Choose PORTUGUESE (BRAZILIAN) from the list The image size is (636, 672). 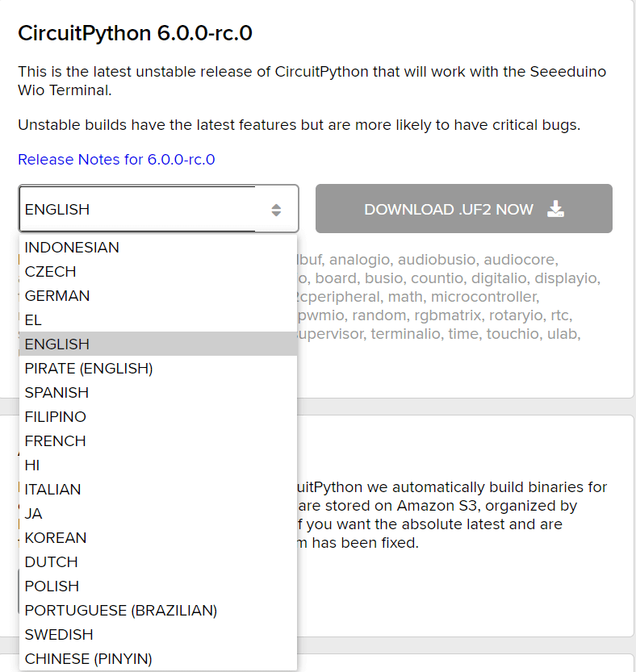[120, 610]
